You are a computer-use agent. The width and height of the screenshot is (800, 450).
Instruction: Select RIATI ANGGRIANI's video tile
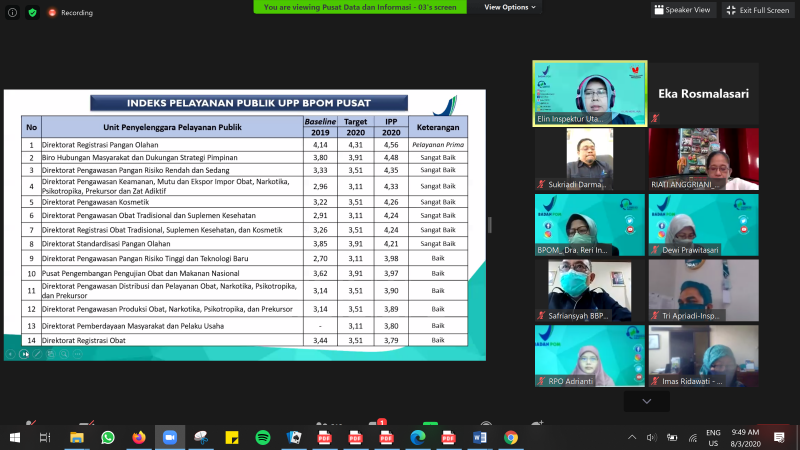(704, 159)
